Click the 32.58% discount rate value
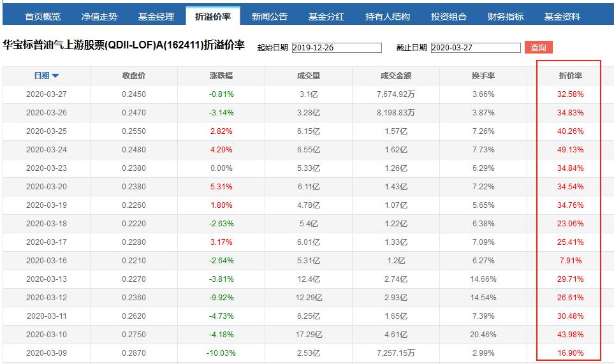This screenshot has width=614, height=364. pyautogui.click(x=571, y=94)
